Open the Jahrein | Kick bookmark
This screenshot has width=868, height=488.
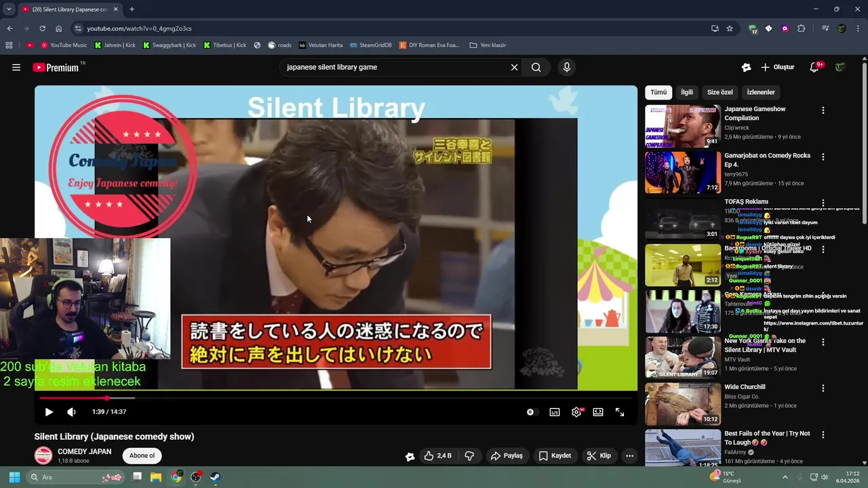click(115, 45)
